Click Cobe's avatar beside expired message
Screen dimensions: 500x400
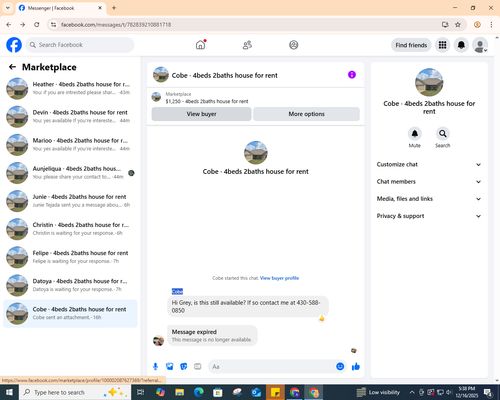click(158, 341)
